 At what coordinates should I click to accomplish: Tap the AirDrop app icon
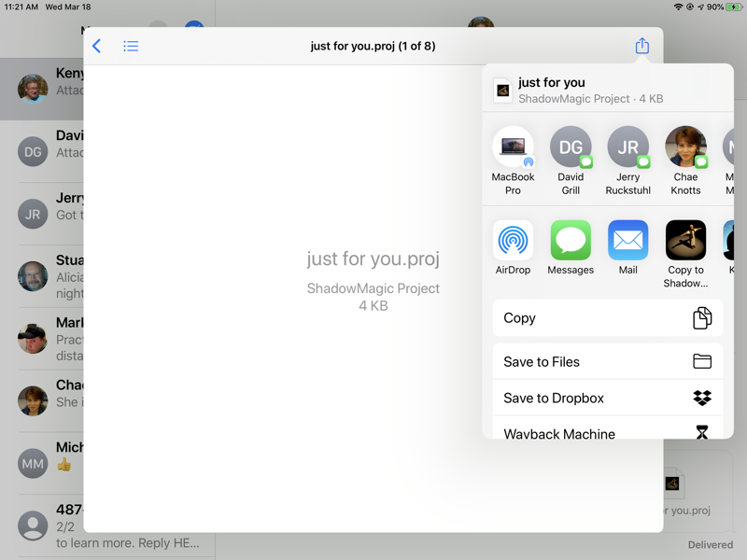[513, 241]
